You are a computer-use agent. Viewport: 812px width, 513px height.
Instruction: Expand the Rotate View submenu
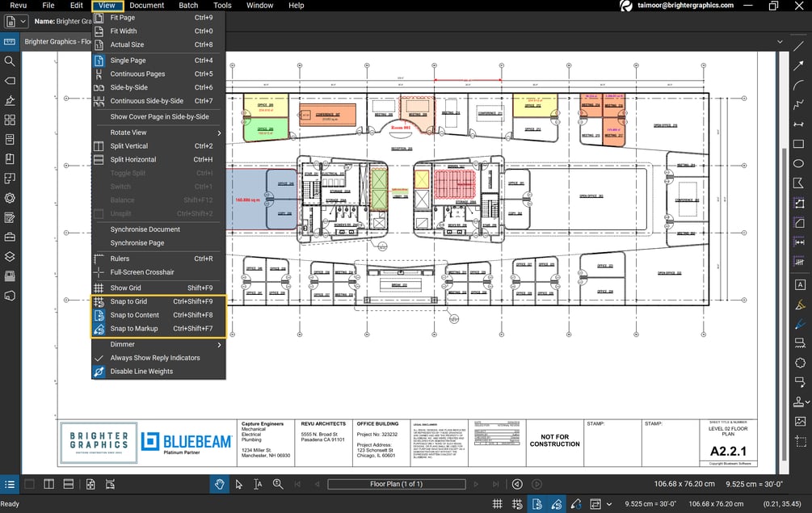(129, 132)
